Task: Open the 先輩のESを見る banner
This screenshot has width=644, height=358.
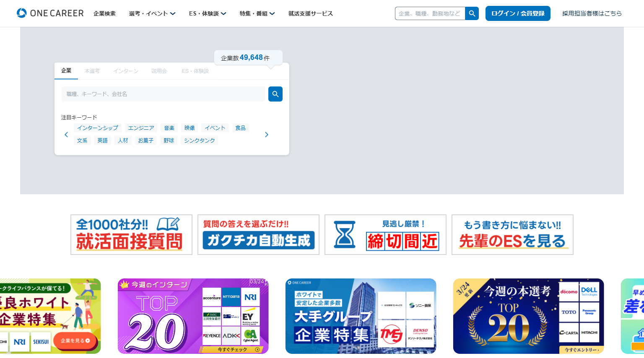Action: [x=512, y=235]
